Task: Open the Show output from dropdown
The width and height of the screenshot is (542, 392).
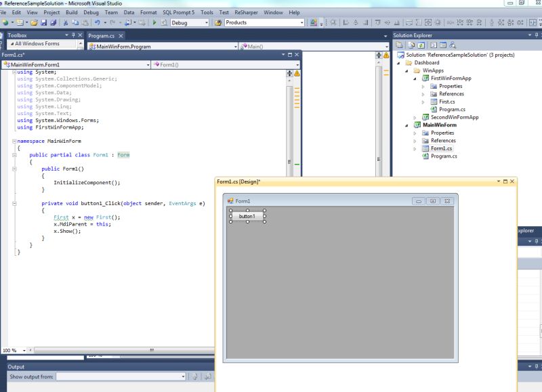Action: pyautogui.click(x=182, y=377)
